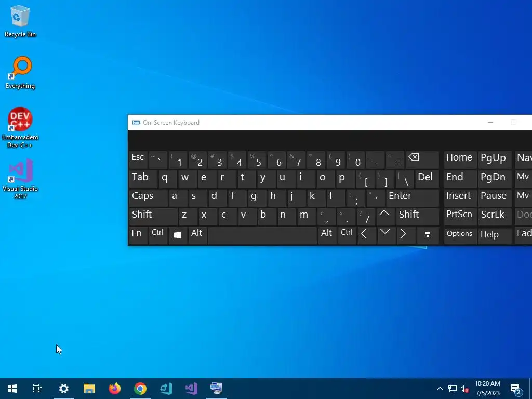Click the context menu key on the keyboard
This screenshot has width=532, height=399.
pyautogui.click(x=428, y=235)
